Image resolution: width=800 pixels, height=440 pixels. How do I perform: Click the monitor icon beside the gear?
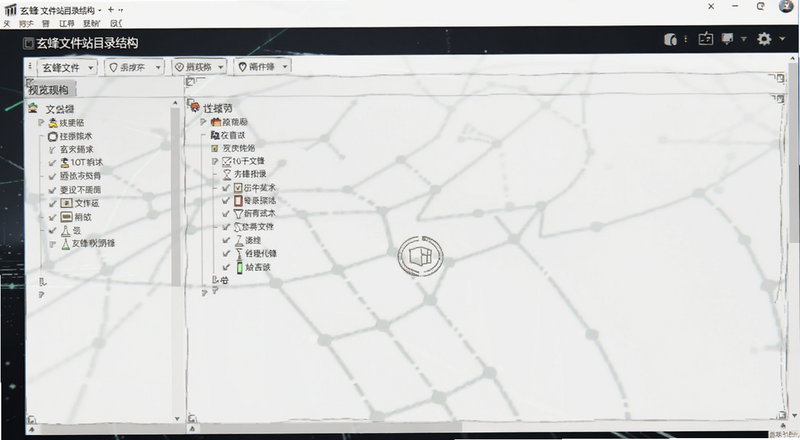(x=728, y=39)
